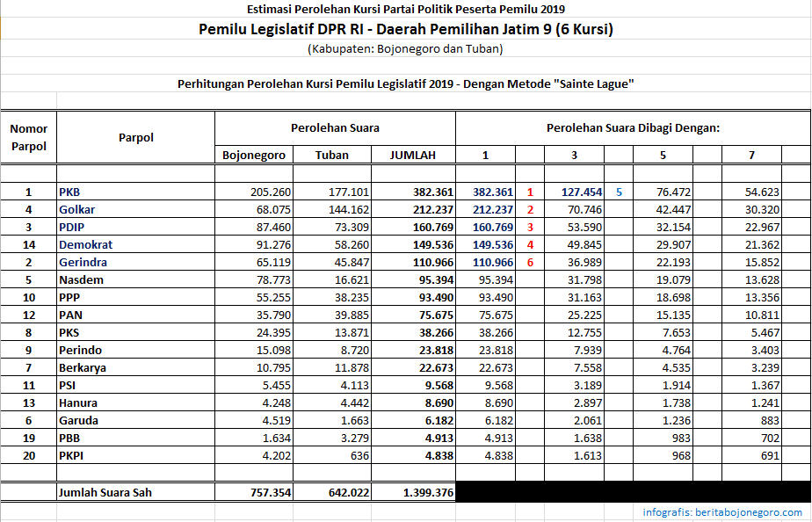Select the Perolehan Suara Dibagi Dengan header
Image resolution: width=812 pixels, height=522 pixels.
pyautogui.click(x=633, y=128)
